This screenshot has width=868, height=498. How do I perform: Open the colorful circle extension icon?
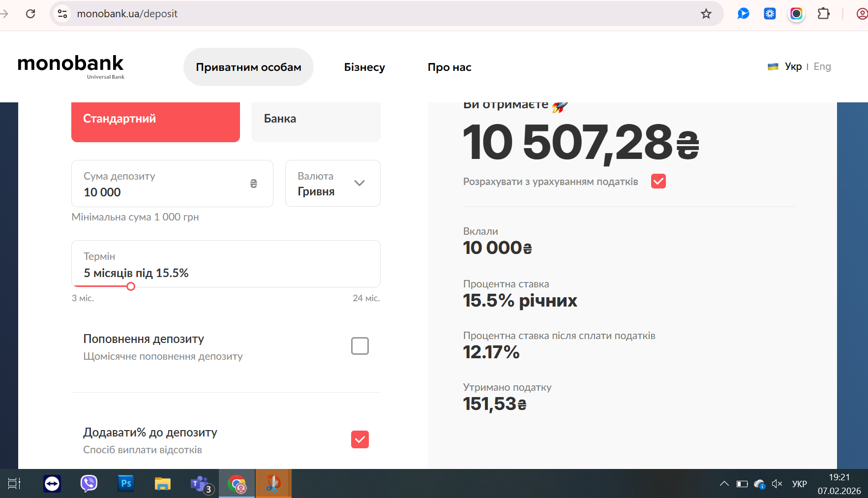[796, 14]
